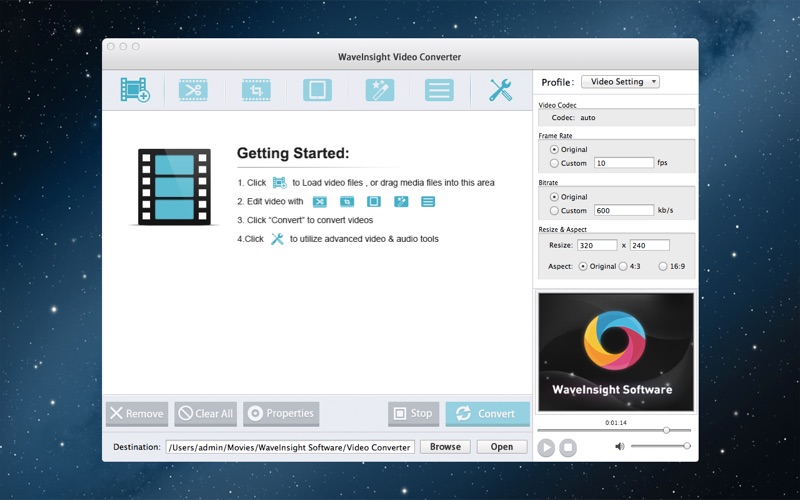Choose Original aspect ratio
This screenshot has height=500, width=800.
pyautogui.click(x=583, y=266)
